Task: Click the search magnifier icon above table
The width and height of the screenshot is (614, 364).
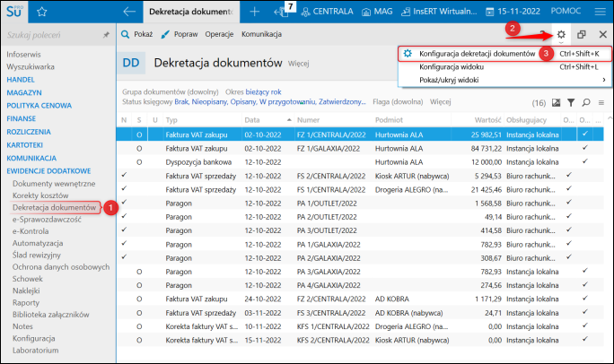Action: pos(585,103)
